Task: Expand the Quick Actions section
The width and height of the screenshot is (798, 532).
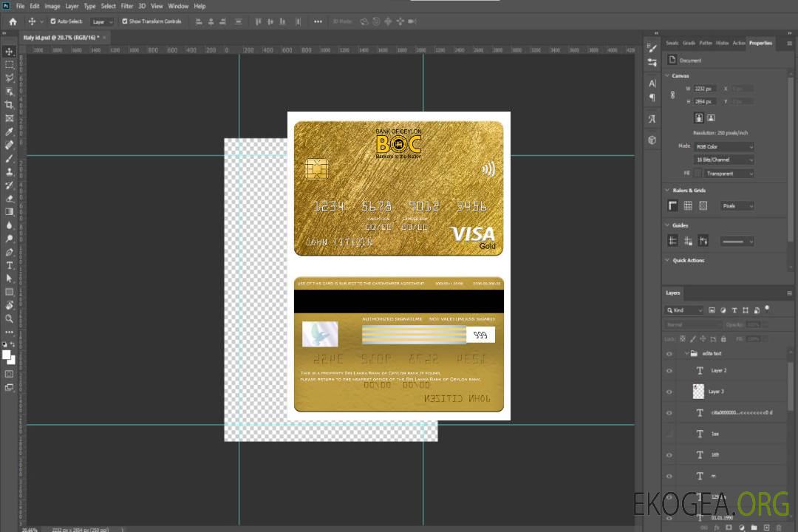Action: 668,260
